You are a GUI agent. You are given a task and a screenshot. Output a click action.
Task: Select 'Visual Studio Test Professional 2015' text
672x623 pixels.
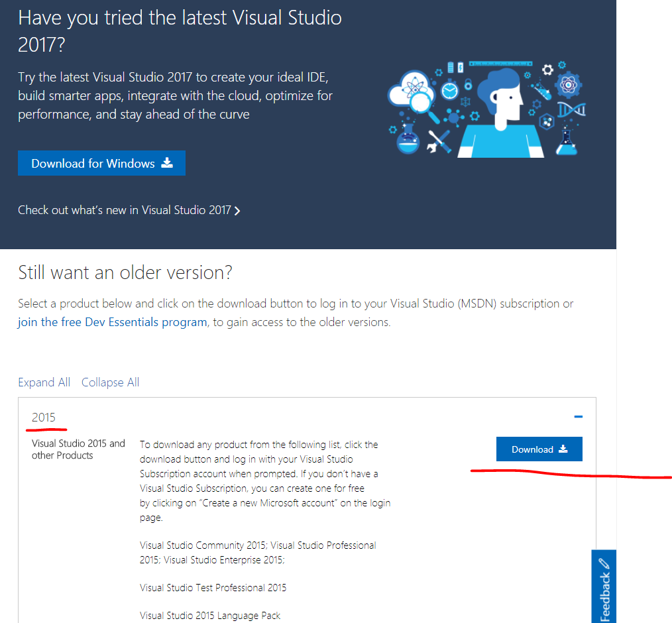(x=213, y=587)
